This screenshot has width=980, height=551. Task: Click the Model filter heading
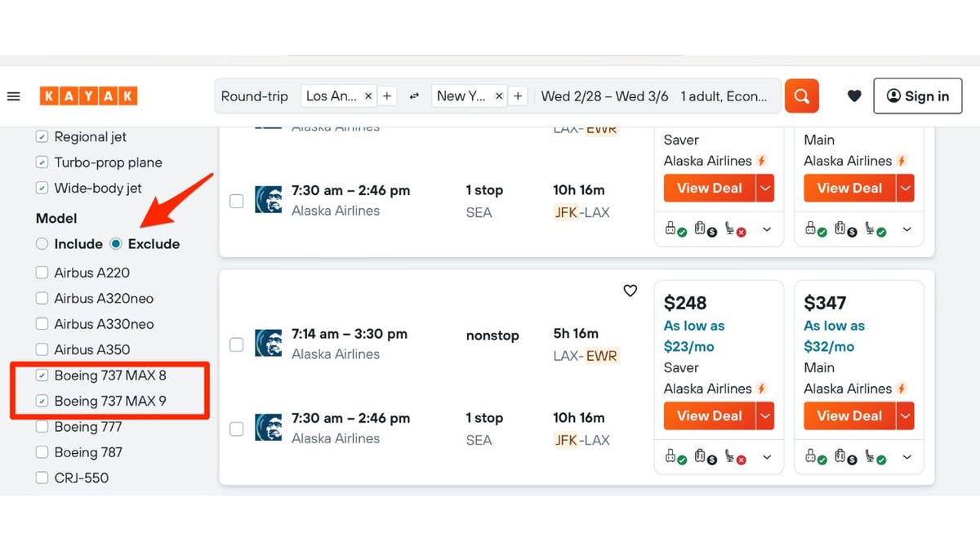click(56, 218)
